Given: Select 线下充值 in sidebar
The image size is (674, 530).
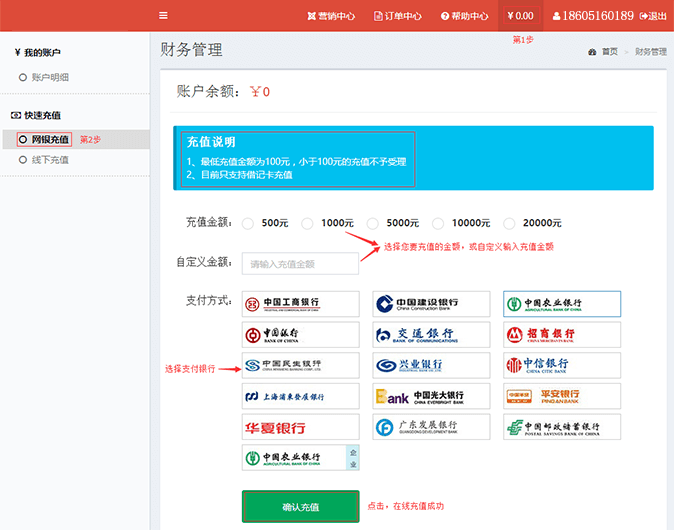Looking at the screenshot, I should (x=50, y=160).
